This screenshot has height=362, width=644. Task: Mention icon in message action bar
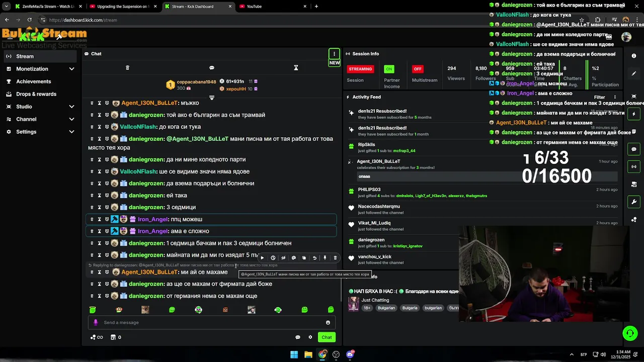click(294, 258)
